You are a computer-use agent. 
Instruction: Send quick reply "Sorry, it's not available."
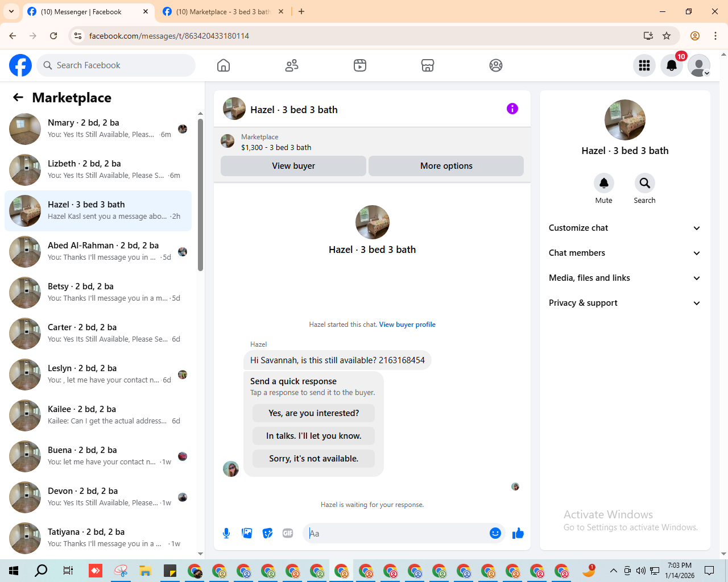(x=314, y=459)
